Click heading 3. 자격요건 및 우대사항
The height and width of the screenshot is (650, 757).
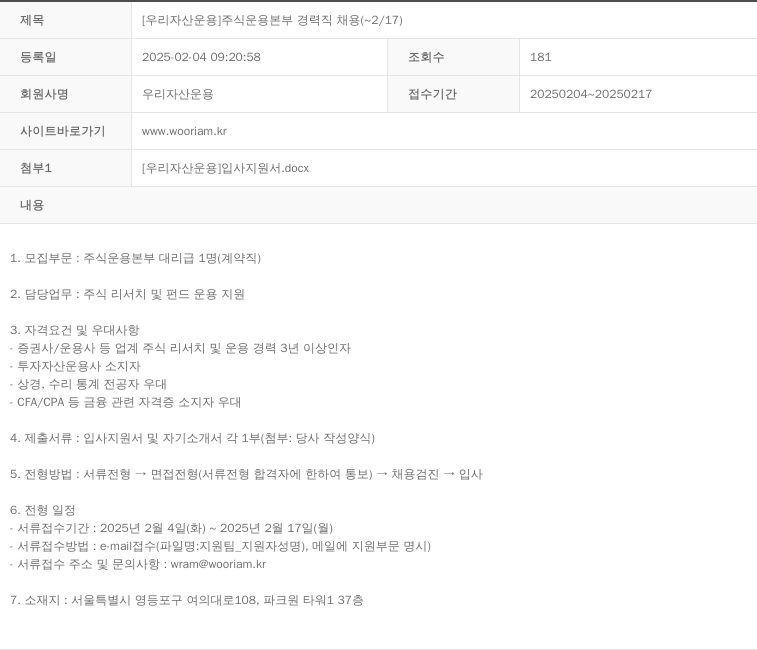pos(74,330)
